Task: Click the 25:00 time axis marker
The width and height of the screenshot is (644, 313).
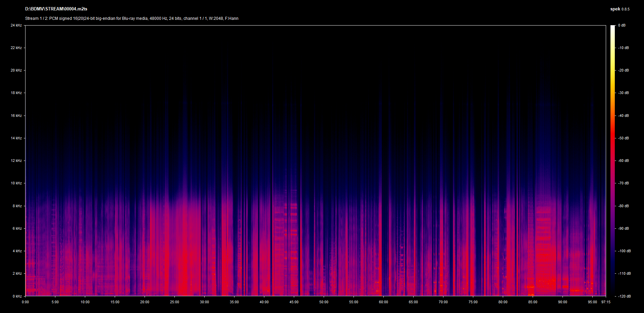Action: (x=174, y=302)
